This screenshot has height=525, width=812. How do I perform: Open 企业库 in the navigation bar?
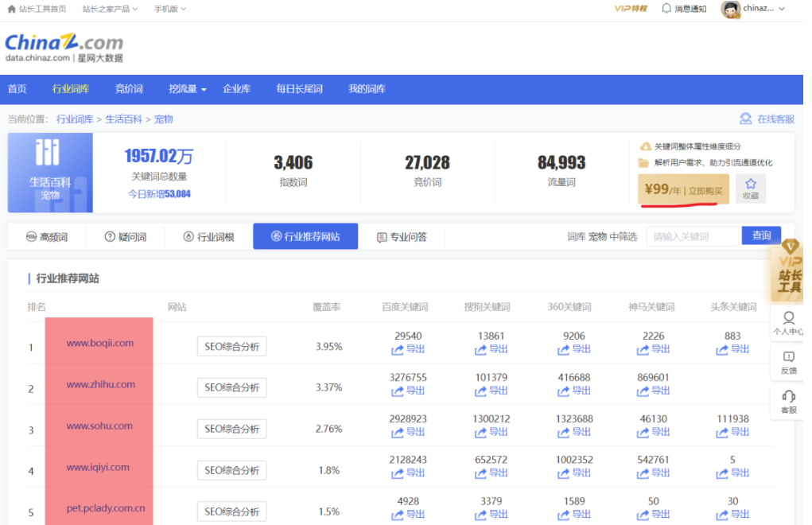(x=236, y=89)
